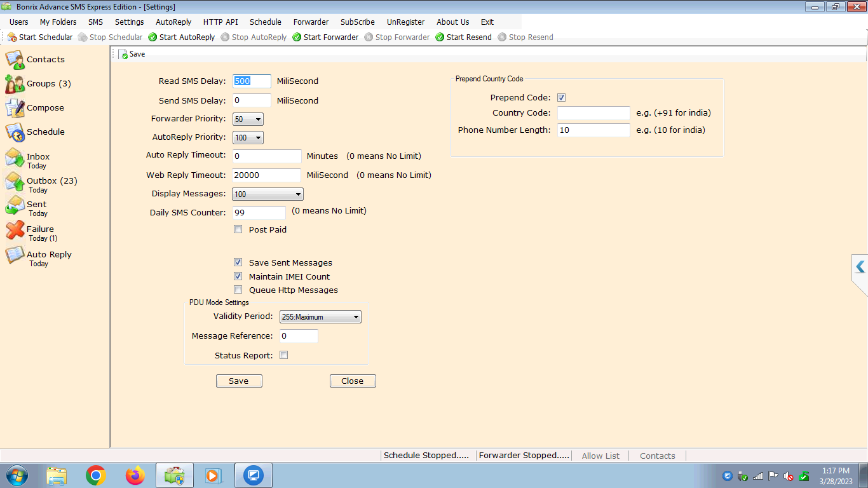Click the Country Code input field
Viewport: 868px width, 488px height.
pyautogui.click(x=593, y=113)
